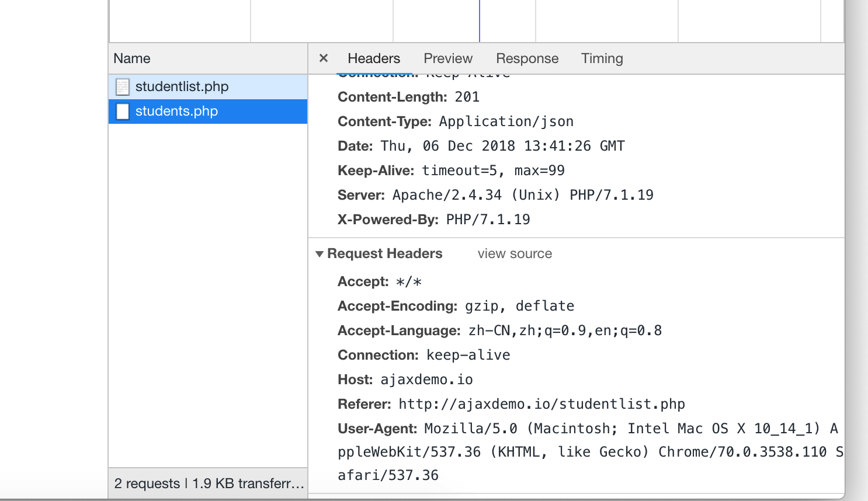Switch to the Headers tab
868x501 pixels.
coord(374,58)
